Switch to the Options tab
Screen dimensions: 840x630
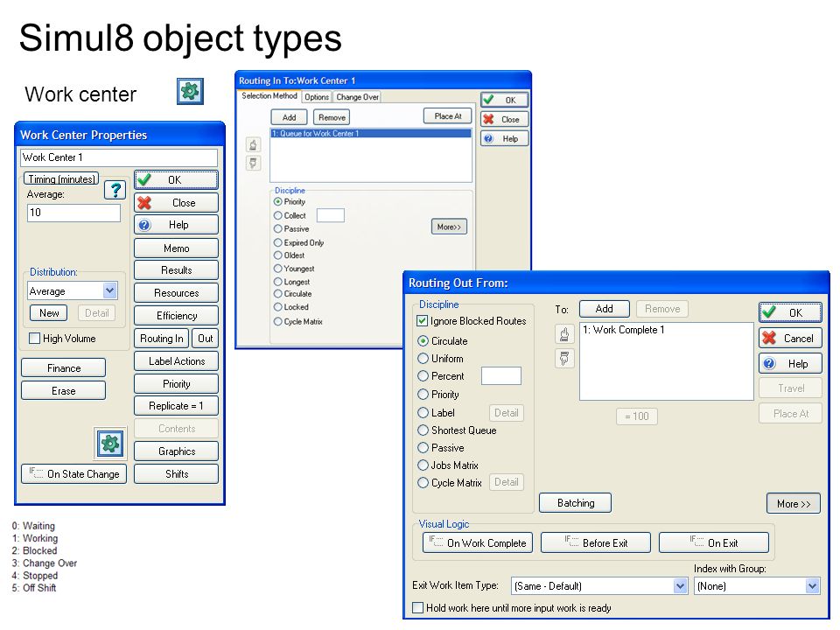[317, 97]
